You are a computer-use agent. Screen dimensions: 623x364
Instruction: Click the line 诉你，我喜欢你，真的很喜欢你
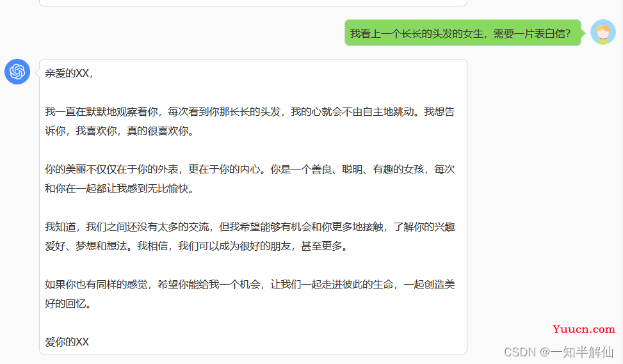point(118,131)
